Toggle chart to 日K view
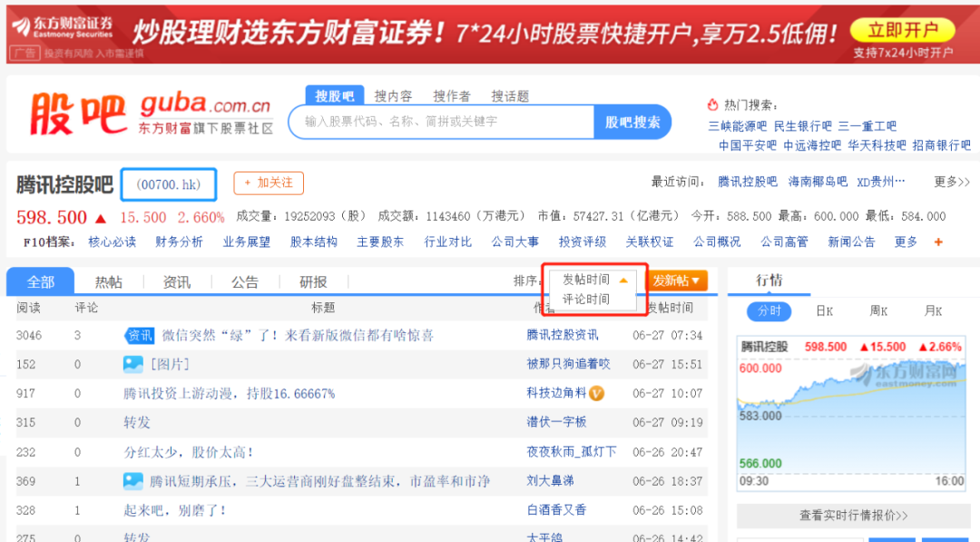Screen dimensions: 980x542 (x=824, y=311)
